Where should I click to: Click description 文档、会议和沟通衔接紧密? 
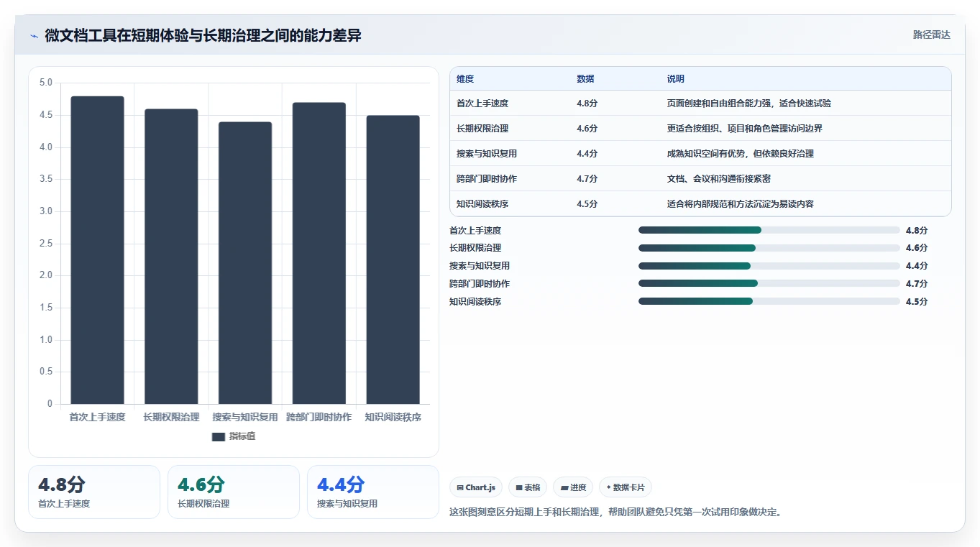719,179
